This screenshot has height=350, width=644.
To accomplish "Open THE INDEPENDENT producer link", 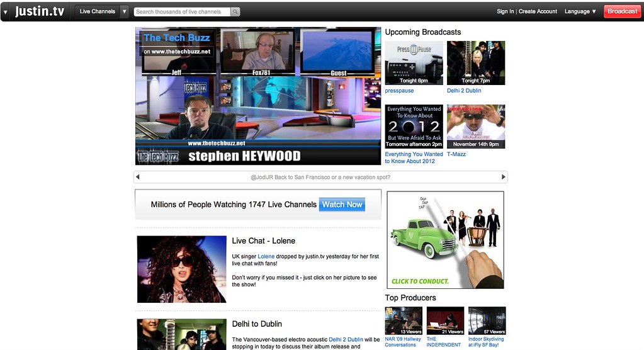I will pos(444,342).
